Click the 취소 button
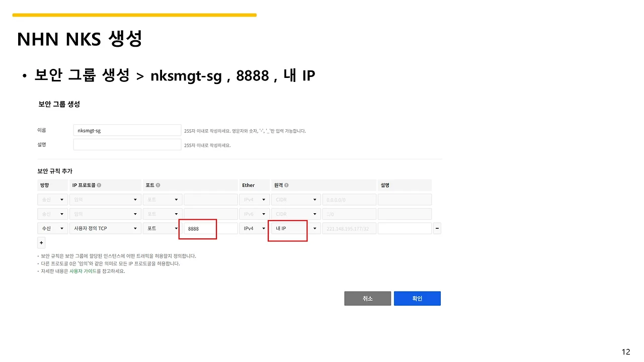 (x=367, y=298)
